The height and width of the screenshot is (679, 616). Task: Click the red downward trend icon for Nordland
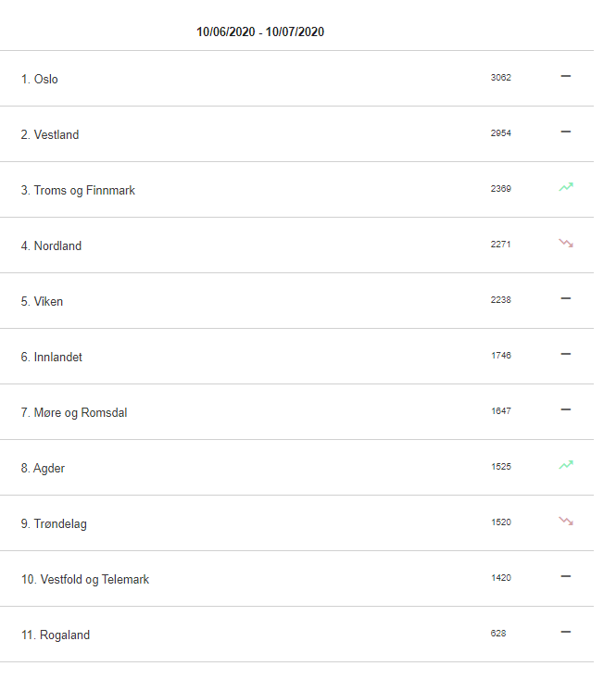566,243
